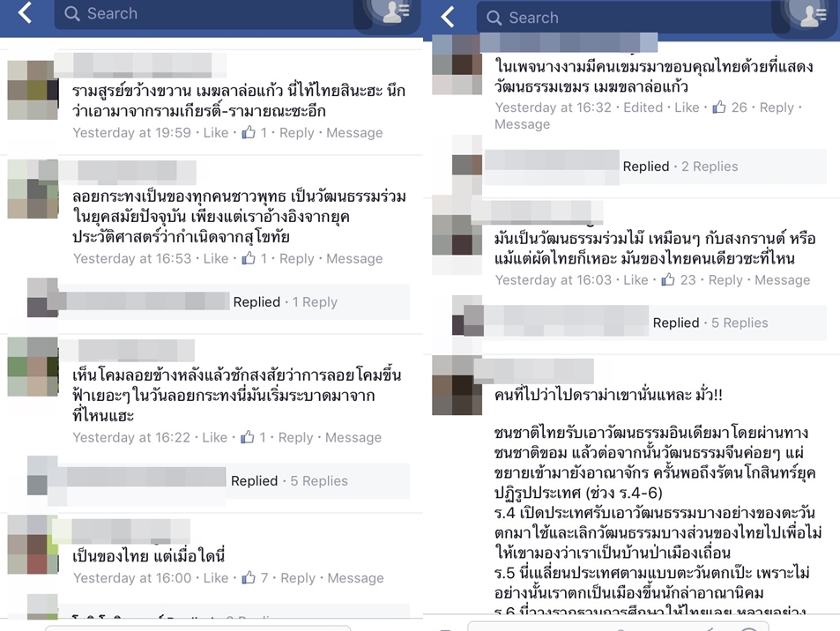Open profile picture of 16:22 commenter
Screen dimensions: 840x631
(33, 367)
